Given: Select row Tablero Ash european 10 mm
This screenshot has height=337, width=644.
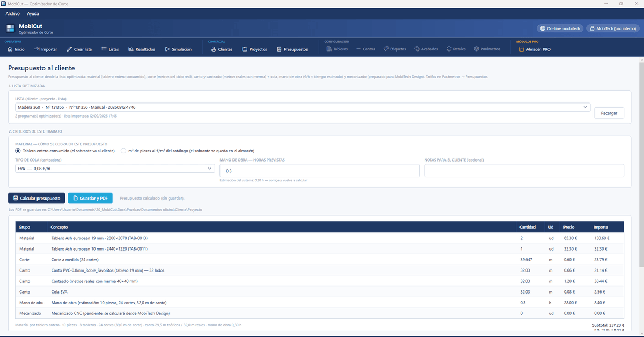Looking at the screenshot, I should pos(320,248).
